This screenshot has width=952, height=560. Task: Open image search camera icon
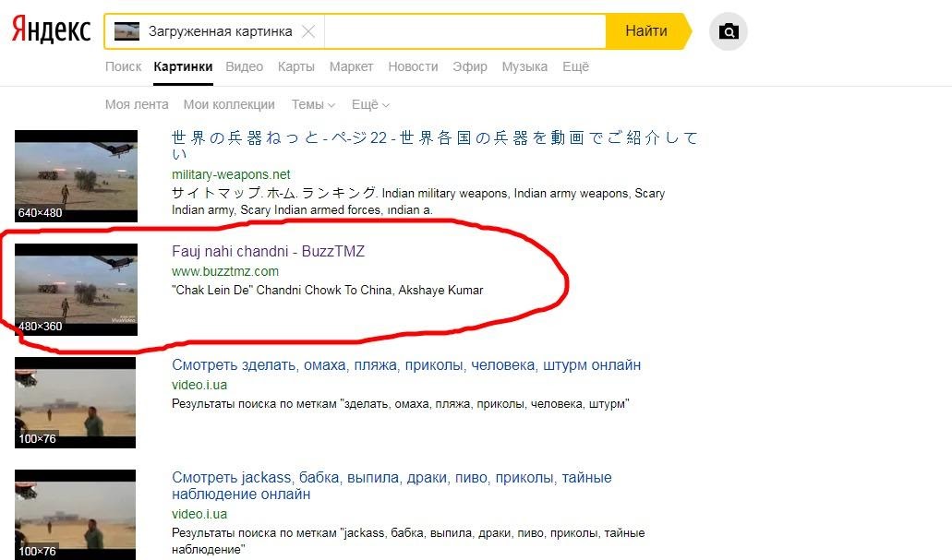point(728,31)
